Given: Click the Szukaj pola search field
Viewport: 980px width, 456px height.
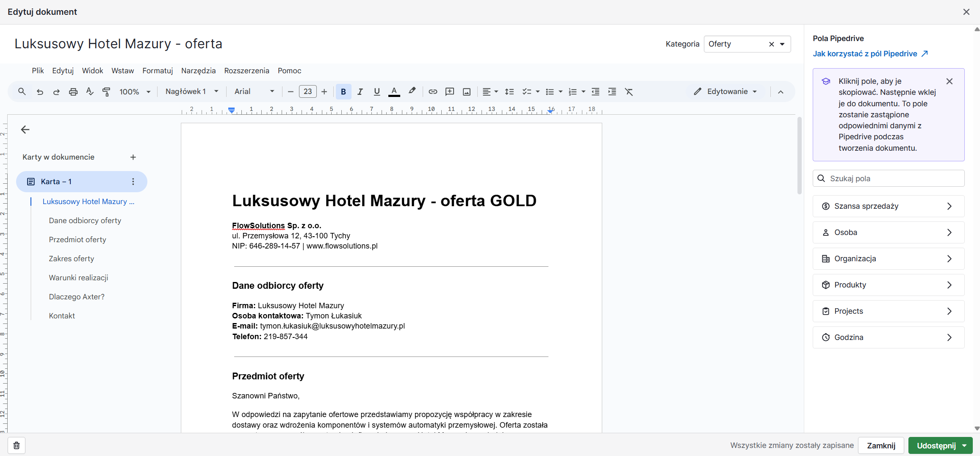Looking at the screenshot, I should pyautogui.click(x=889, y=178).
